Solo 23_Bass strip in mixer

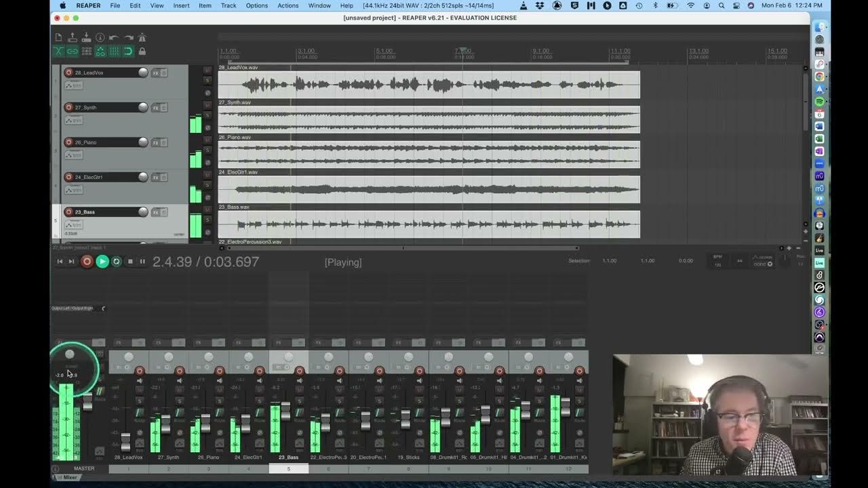pos(299,401)
